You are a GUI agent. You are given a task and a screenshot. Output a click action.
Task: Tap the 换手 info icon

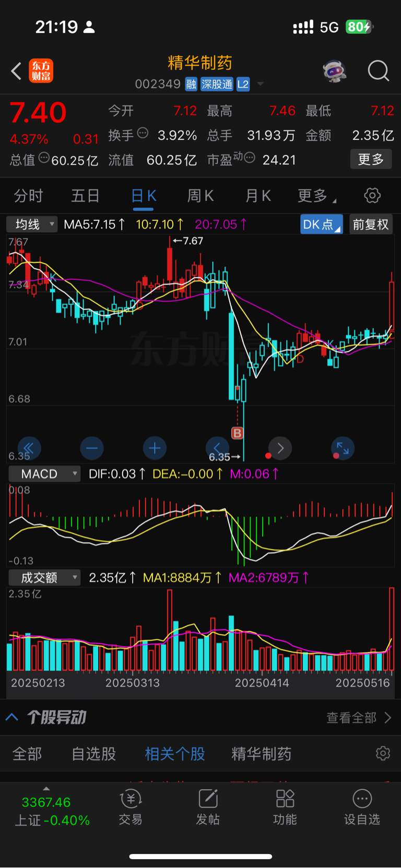pyautogui.click(x=143, y=133)
